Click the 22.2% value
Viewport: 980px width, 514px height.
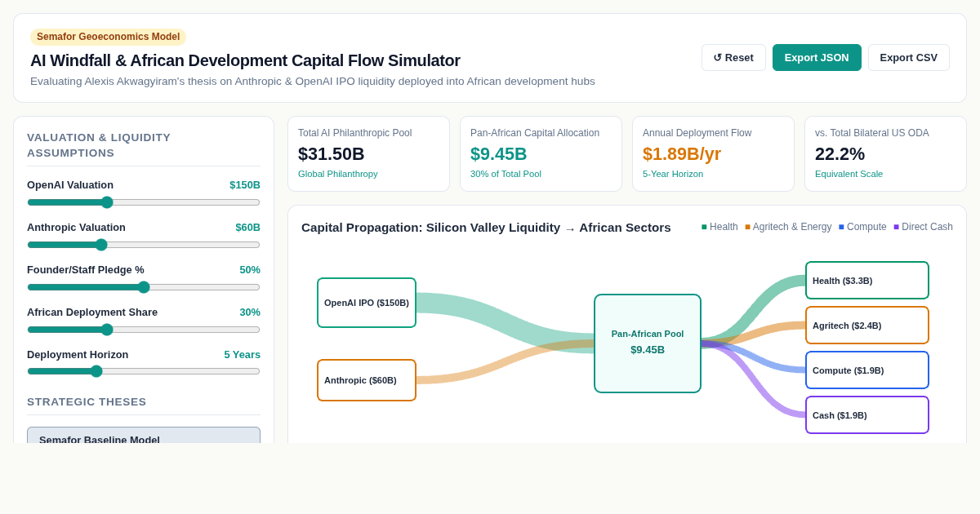point(840,154)
